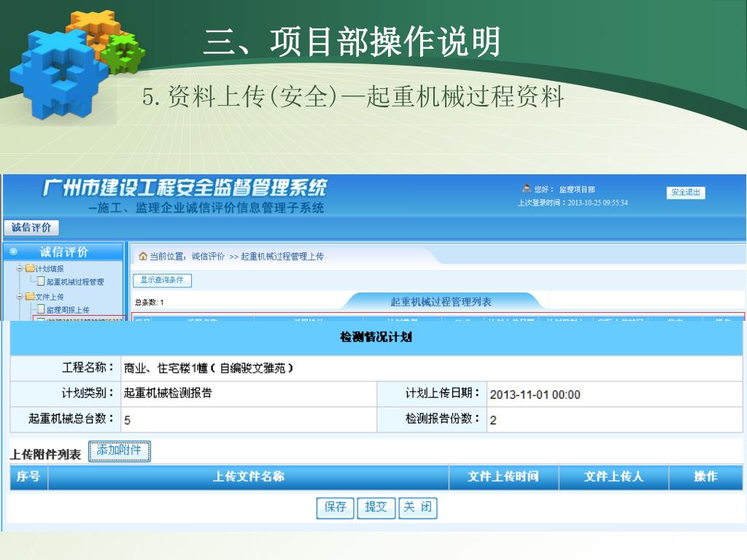This screenshot has width=747, height=560.
Task: Click the page icon beside 起重机械过程管理
Action: click(x=41, y=281)
